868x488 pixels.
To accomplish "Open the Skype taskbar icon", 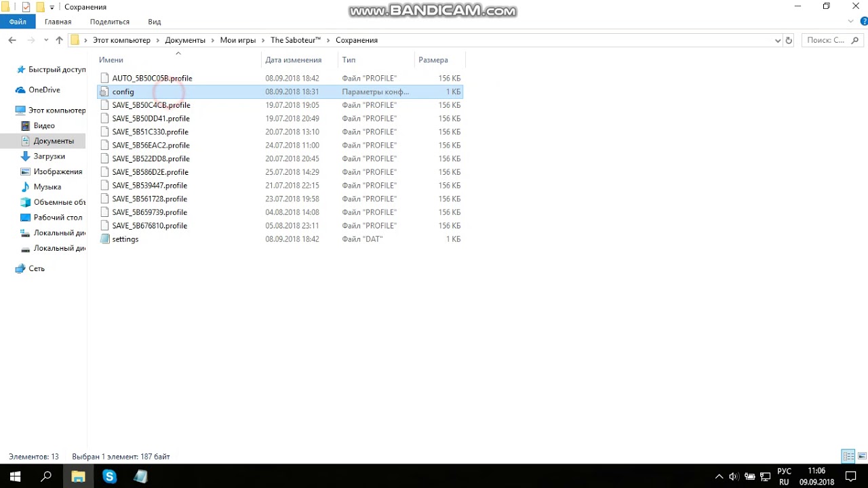I will [x=109, y=476].
